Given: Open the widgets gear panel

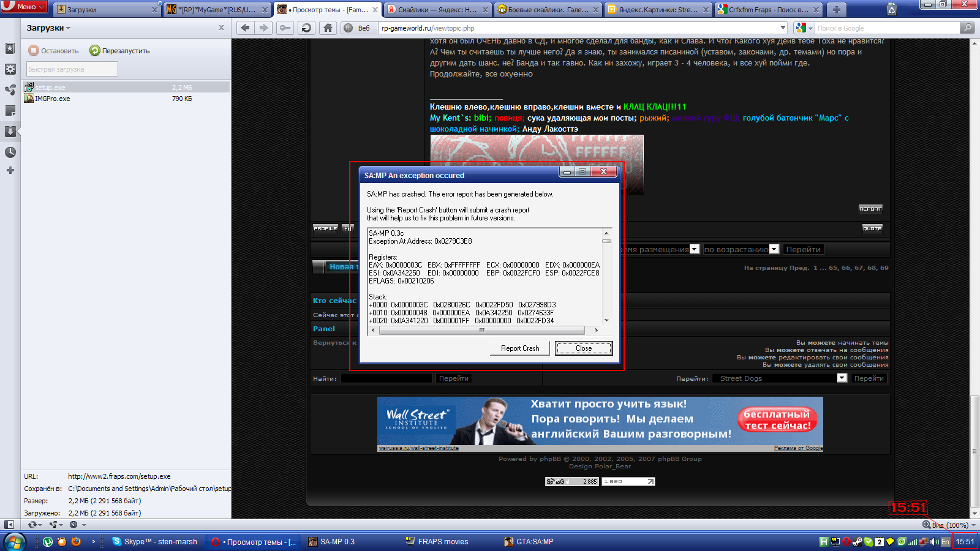Looking at the screenshot, I should coord(10,69).
